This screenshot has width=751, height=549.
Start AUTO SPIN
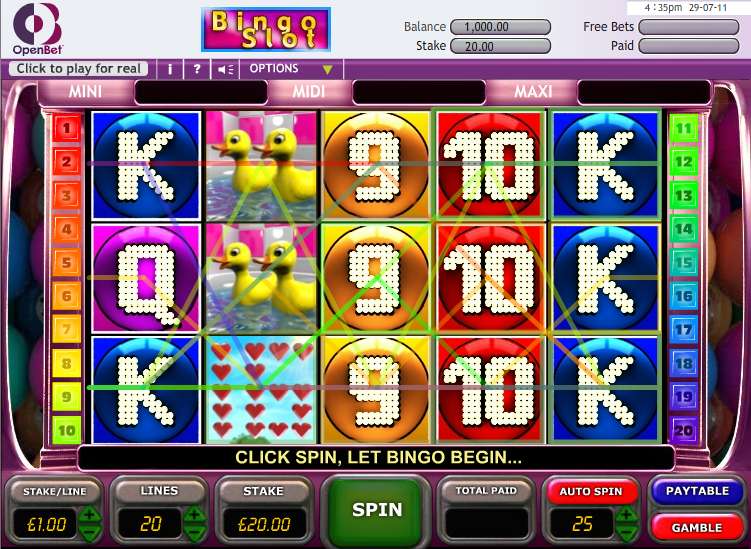point(591,492)
